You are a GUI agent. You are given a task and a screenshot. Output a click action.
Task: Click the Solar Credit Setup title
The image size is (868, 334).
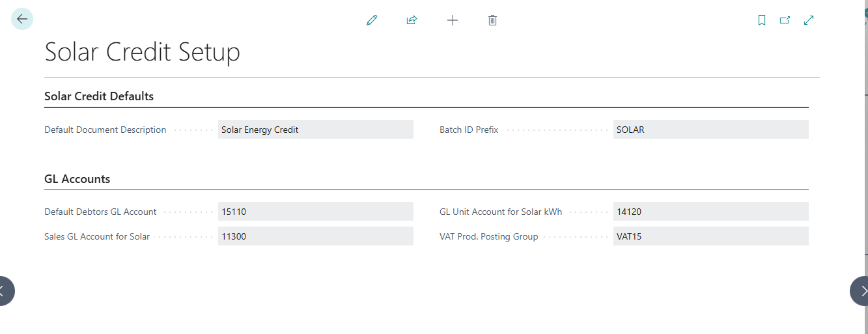(x=143, y=52)
